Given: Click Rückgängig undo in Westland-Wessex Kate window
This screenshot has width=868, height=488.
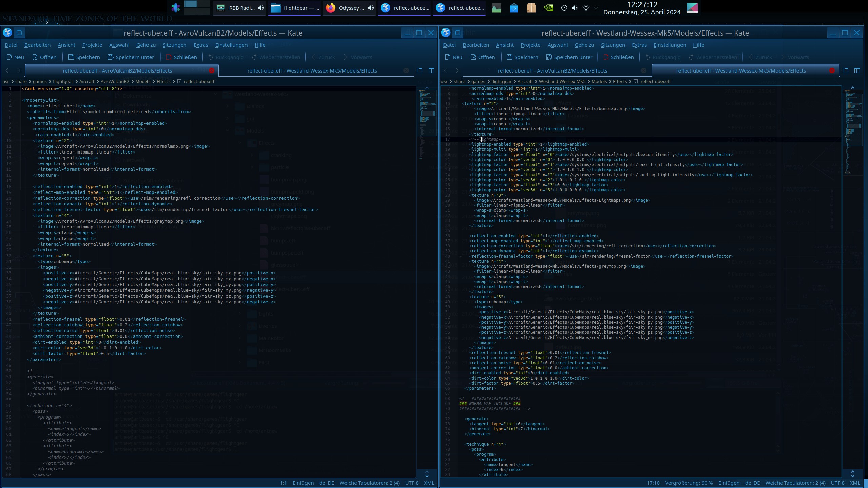Looking at the screenshot, I should coord(663,57).
